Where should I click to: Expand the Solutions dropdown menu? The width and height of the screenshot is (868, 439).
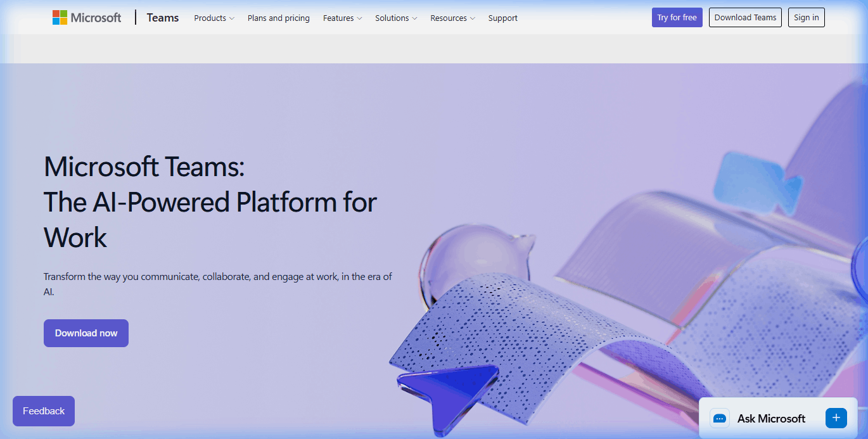tap(396, 18)
